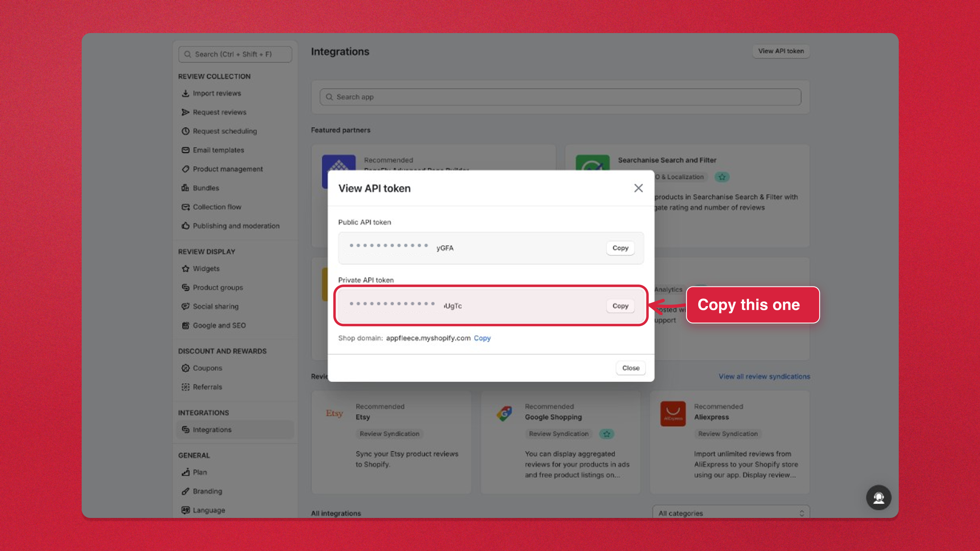Click Google Shopping green star badge
Screen dimensions: 980x551
[606, 434]
